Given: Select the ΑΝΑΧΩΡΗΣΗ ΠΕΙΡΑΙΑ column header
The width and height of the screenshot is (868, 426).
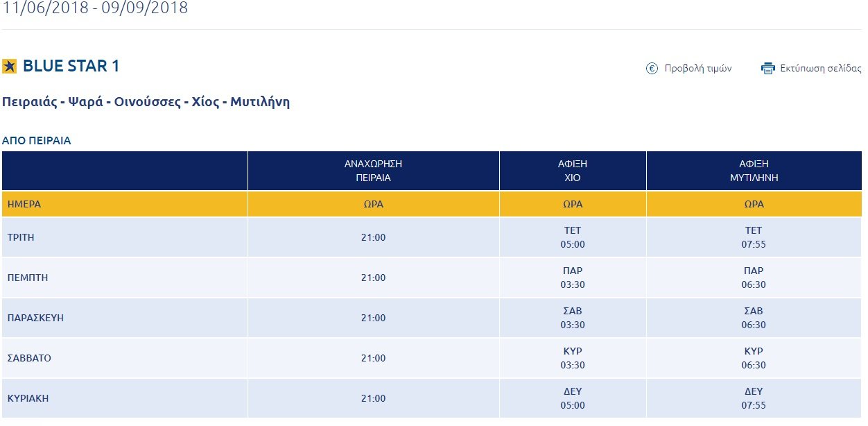Looking at the screenshot, I should tap(374, 171).
